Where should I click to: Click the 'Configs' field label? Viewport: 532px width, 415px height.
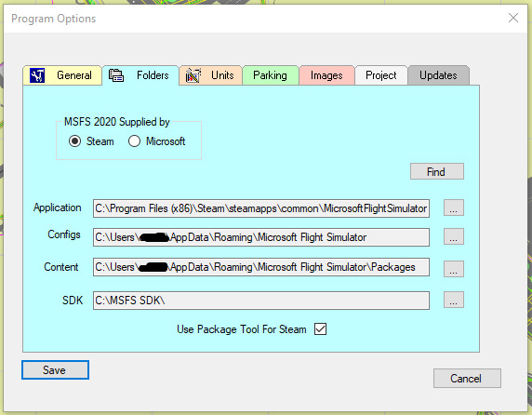[64, 234]
